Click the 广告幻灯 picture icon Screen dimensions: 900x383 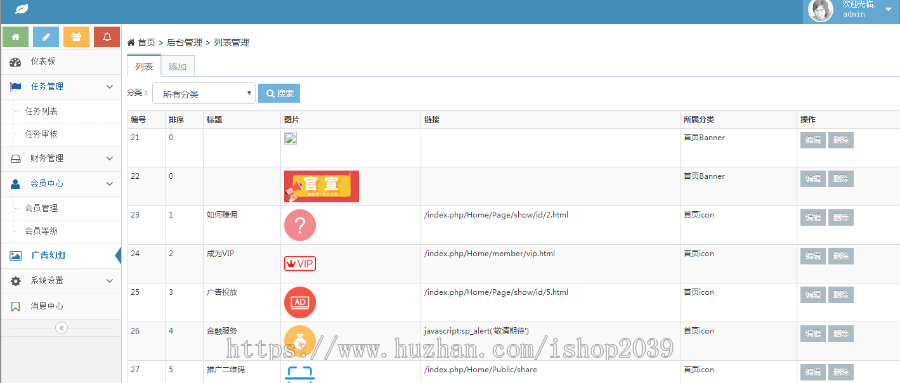(x=15, y=256)
